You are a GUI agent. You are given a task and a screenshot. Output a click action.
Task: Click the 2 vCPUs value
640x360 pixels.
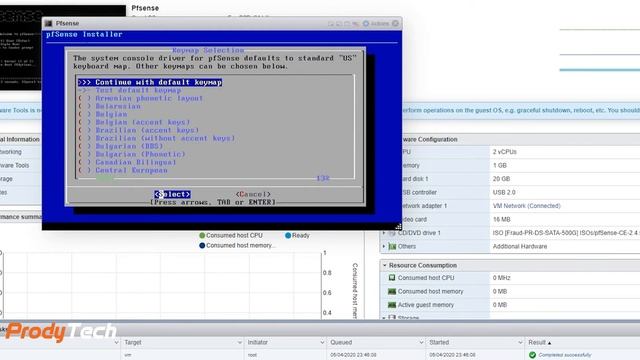[x=504, y=152]
